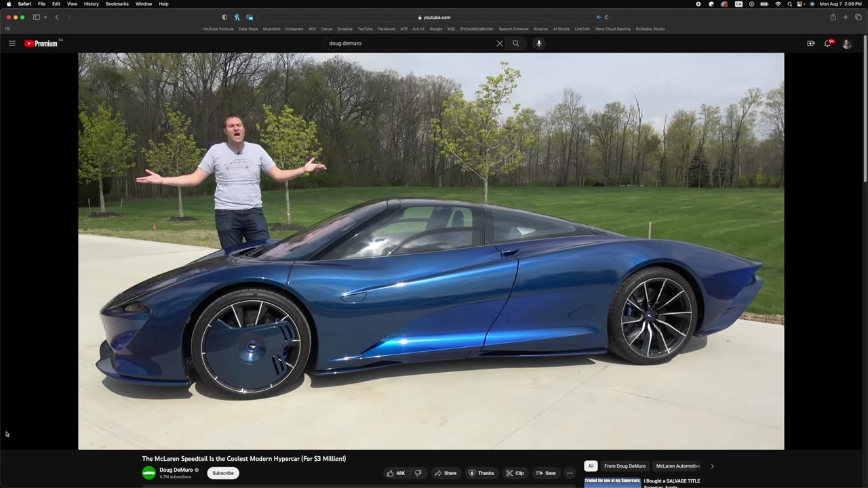Open the YouTube guide hamburger menu
The width and height of the screenshot is (868, 488).
[12, 43]
